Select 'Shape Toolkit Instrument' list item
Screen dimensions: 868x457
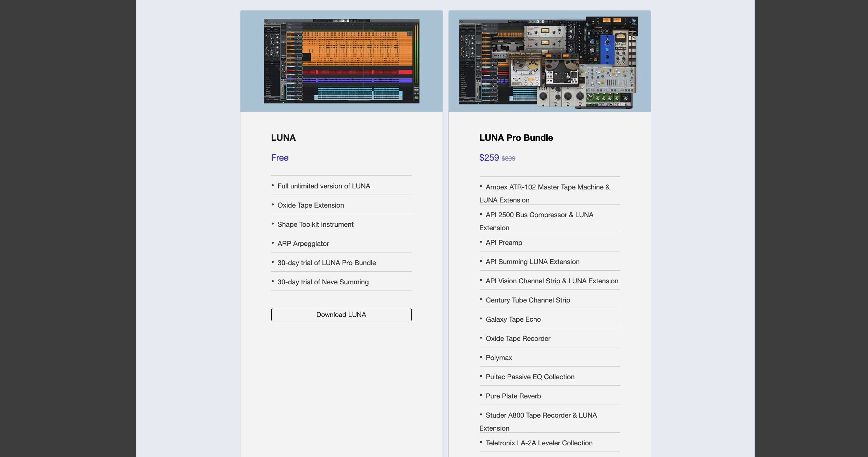pos(341,224)
